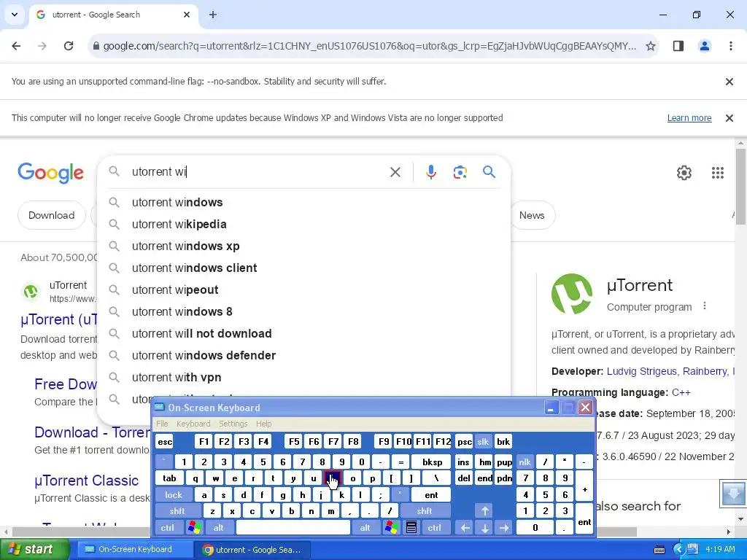Click the esc key on keyboard
Viewport: 747px width, 560px height.
click(x=165, y=441)
